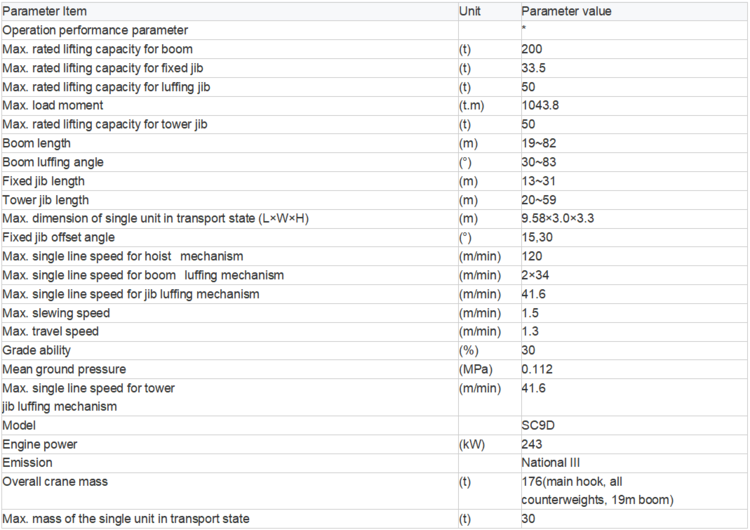The height and width of the screenshot is (530, 750).
Task: Click the Overall crane mass label
Action: pos(55,482)
